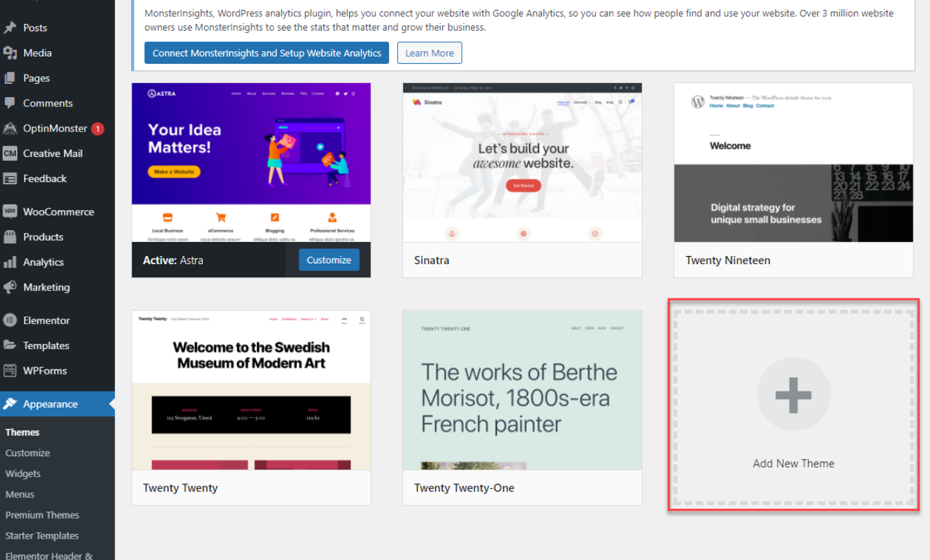Select the Astra theme screenshot

coord(251,162)
